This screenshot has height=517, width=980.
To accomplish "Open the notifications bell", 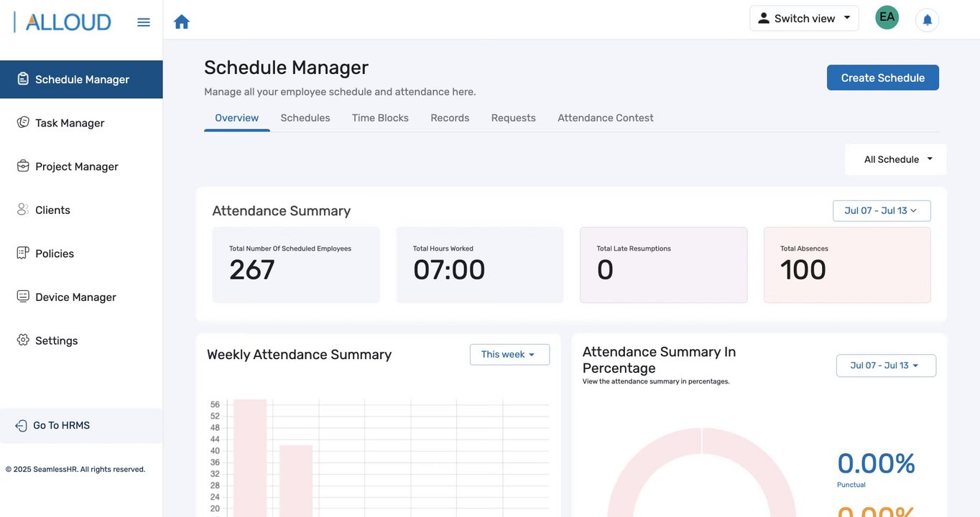I will click(927, 19).
